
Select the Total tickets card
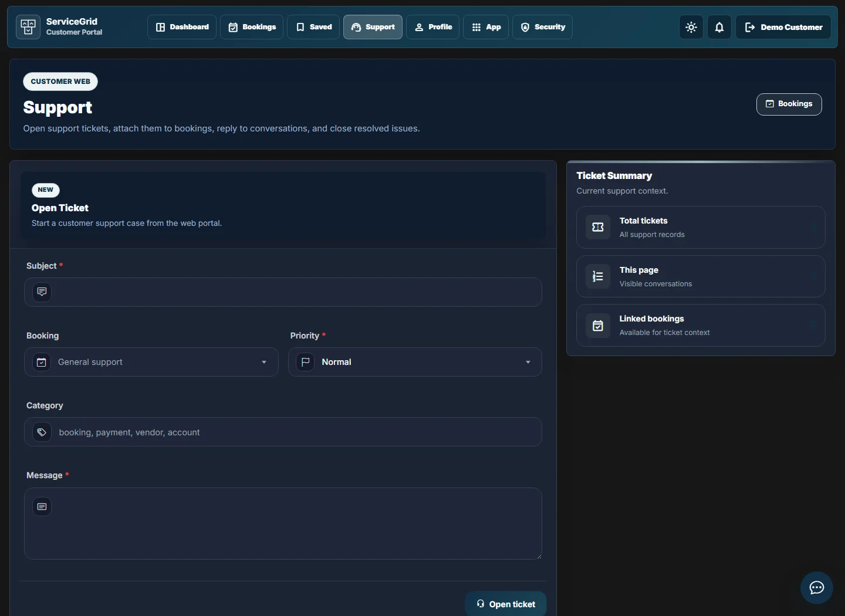pos(701,227)
